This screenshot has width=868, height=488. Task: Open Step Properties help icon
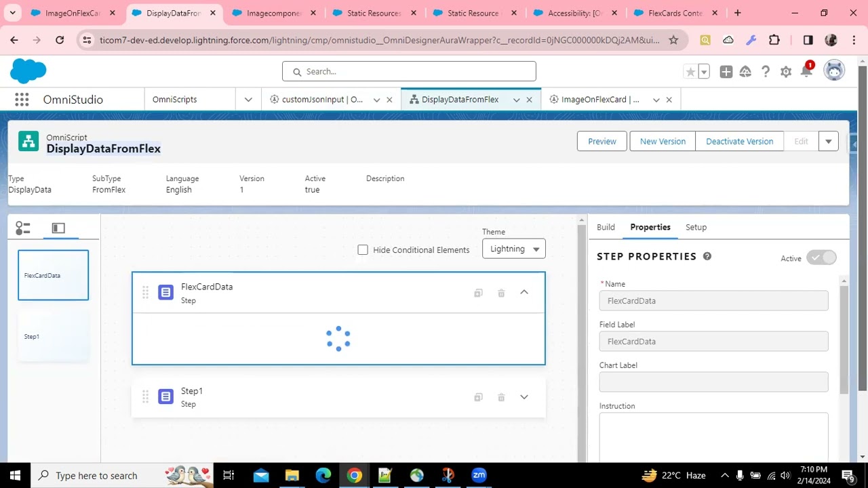pos(707,256)
